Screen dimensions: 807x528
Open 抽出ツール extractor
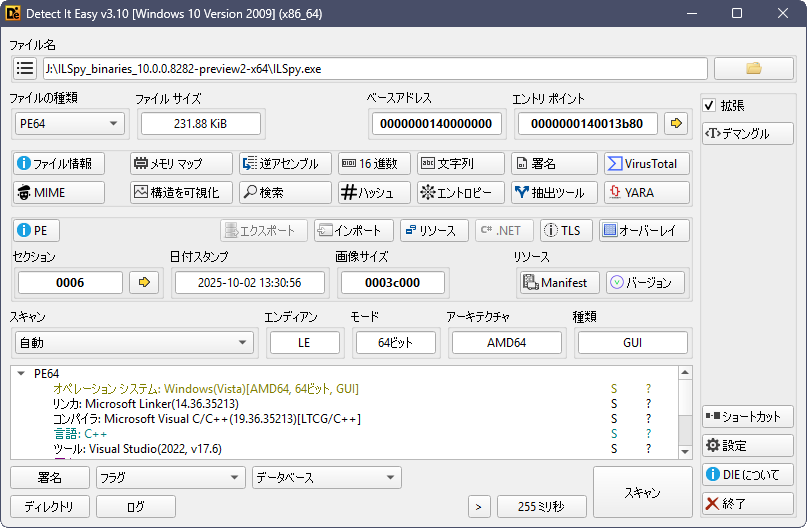click(554, 192)
